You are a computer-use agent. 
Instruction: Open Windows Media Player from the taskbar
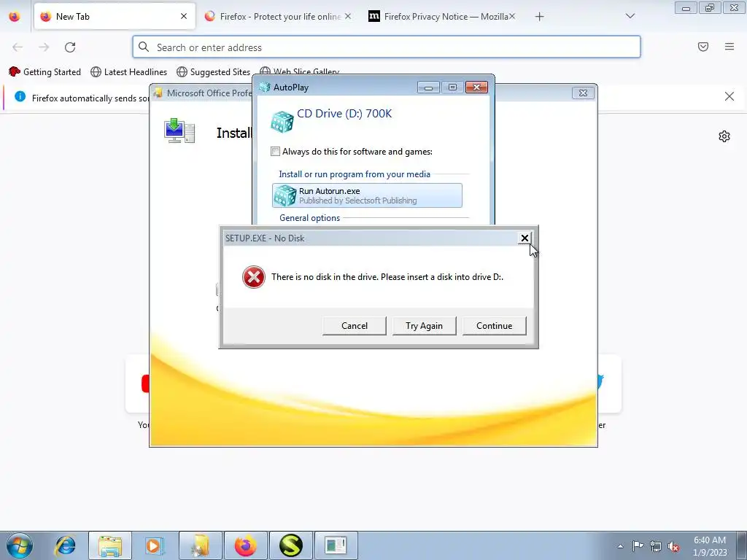point(153,545)
